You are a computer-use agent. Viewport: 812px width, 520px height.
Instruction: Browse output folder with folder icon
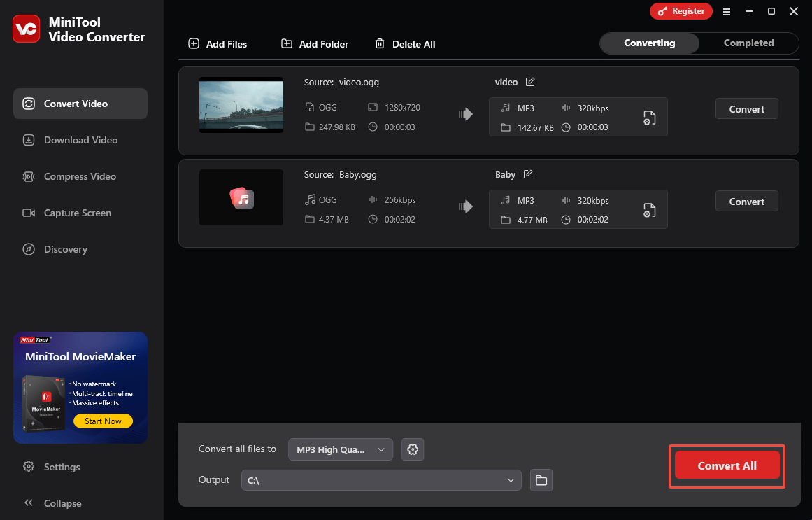pos(541,480)
